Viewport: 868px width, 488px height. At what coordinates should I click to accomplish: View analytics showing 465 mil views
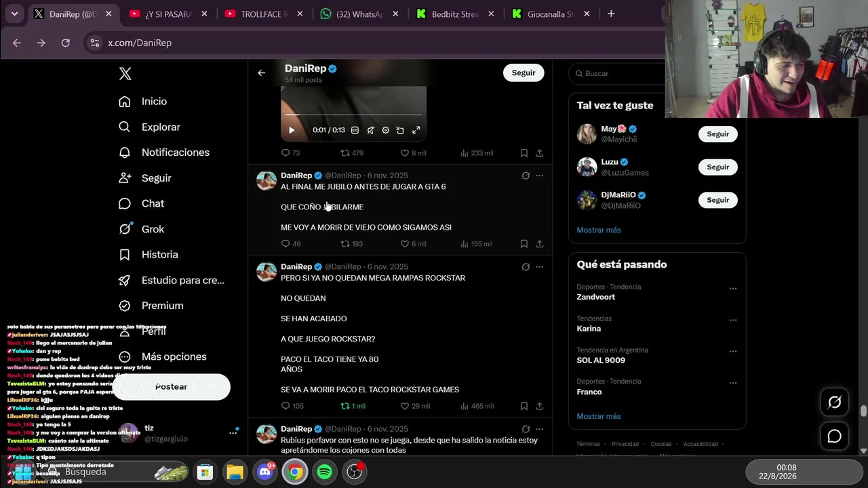477,406
